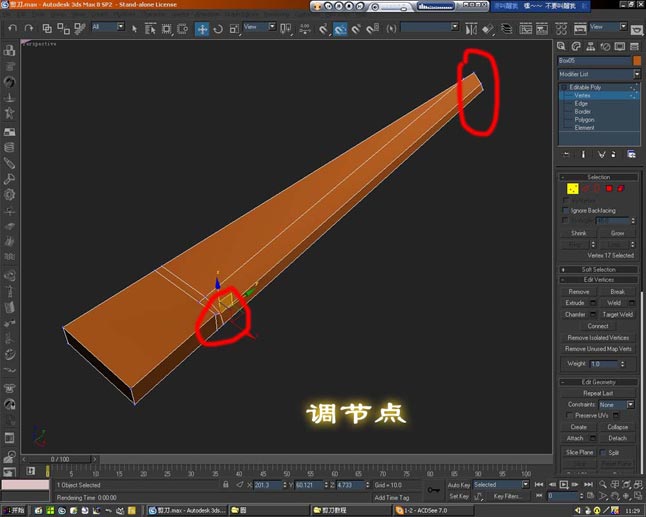Viewport: 646px width, 517px height.
Task: Collapse the Edit Geometry rollout
Action: 599,382
